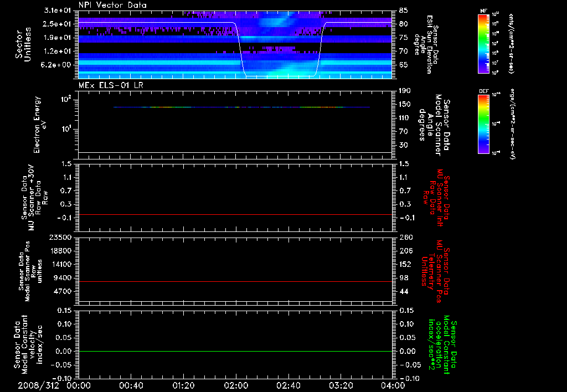Select the '1.2e+01' sector axis value
The height and width of the screenshot is (392, 567).
[58, 51]
